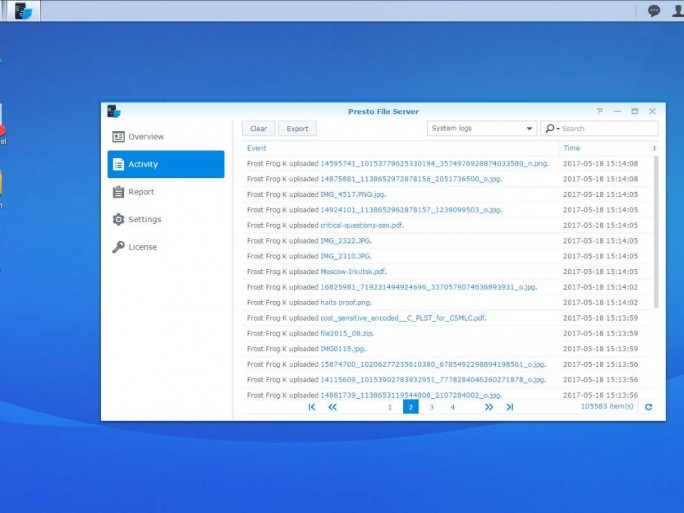Refresh the activity log list
This screenshot has height=513, width=684.
[x=649, y=407]
